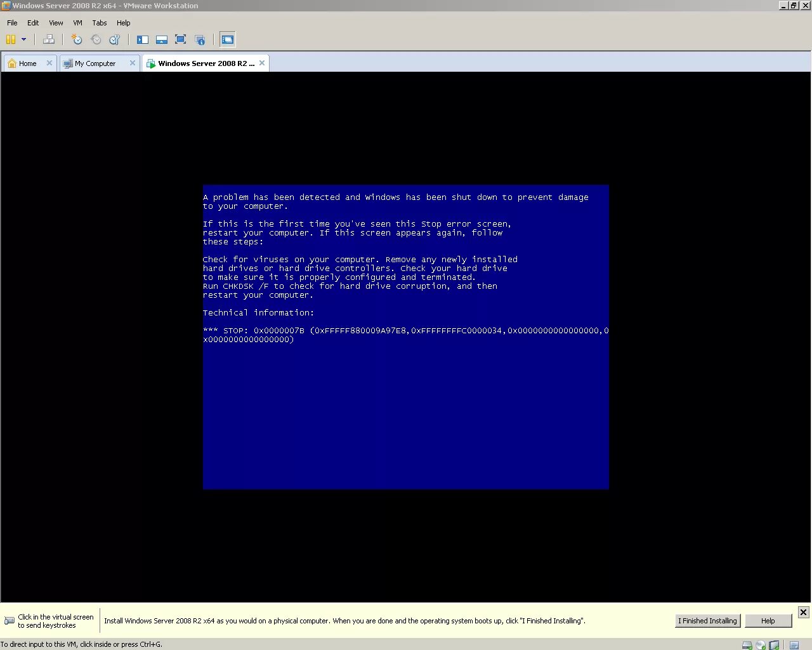Click inside the blue screen VM display
The image size is (812, 650).
(x=406, y=337)
